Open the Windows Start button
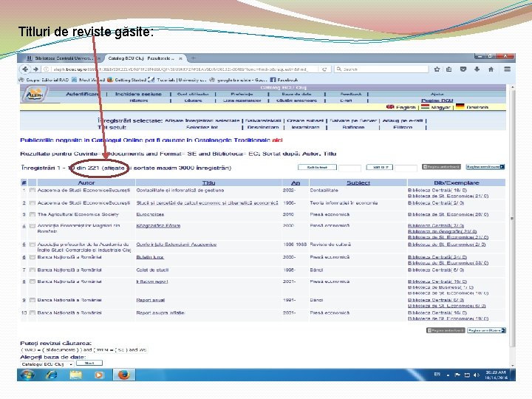The height and width of the screenshot is (399, 532). pyautogui.click(x=27, y=375)
